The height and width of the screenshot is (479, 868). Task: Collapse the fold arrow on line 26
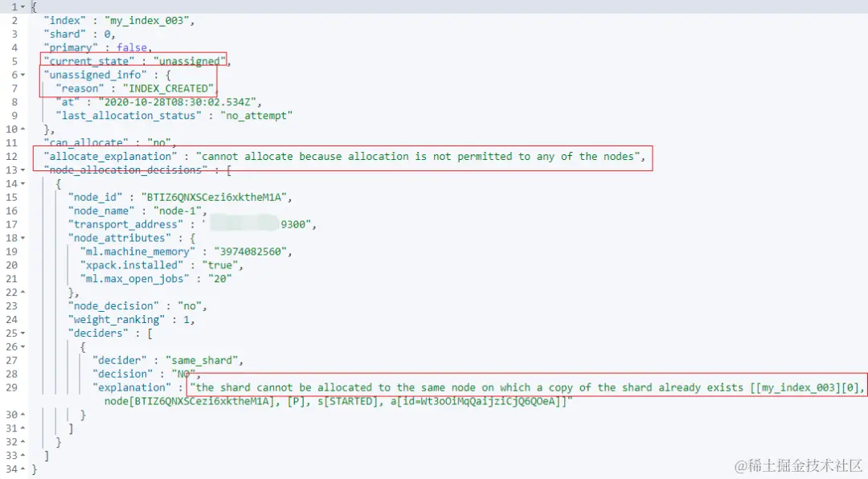pyautogui.click(x=23, y=346)
